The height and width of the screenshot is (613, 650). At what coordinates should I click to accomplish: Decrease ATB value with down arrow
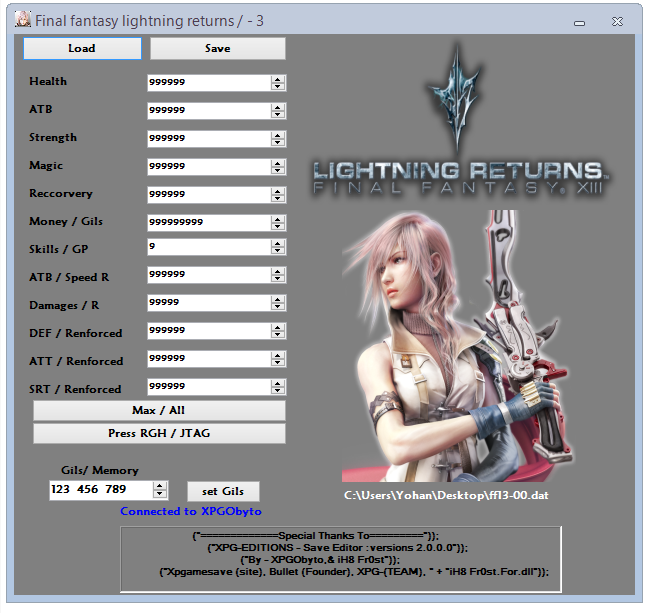point(277,114)
